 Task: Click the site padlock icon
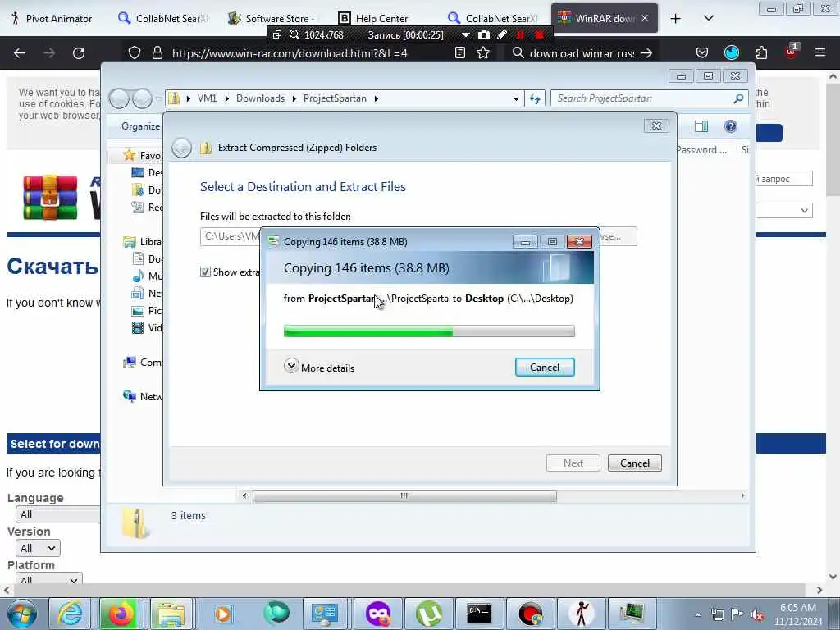(x=157, y=53)
